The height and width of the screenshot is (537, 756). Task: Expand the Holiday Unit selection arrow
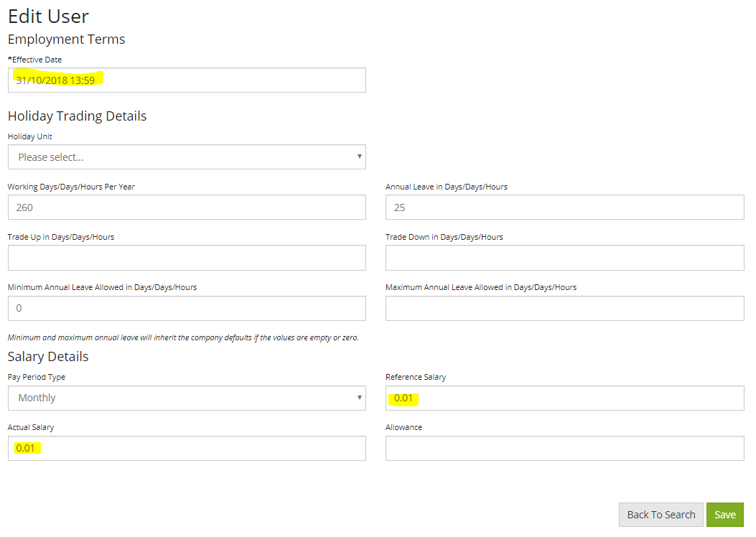[359, 157]
